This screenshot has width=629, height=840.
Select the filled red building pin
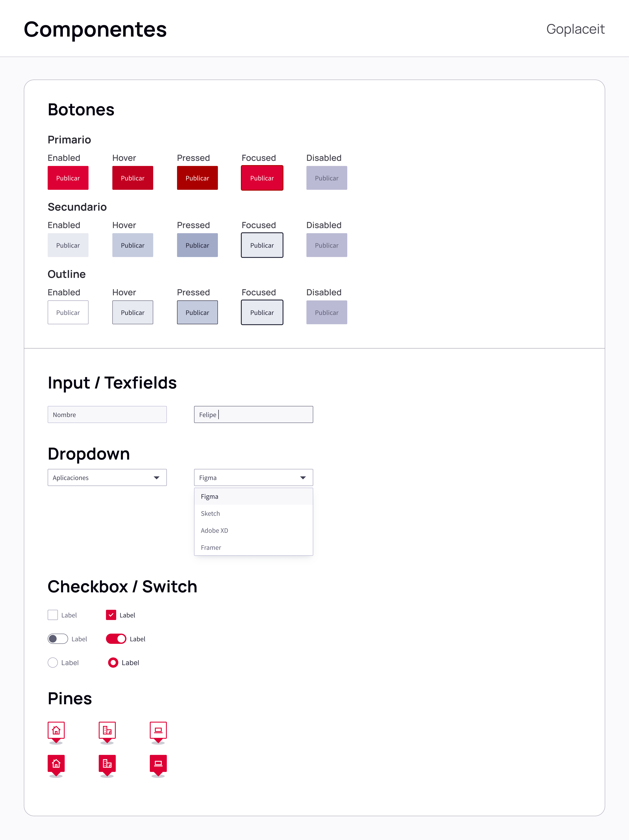107,765
